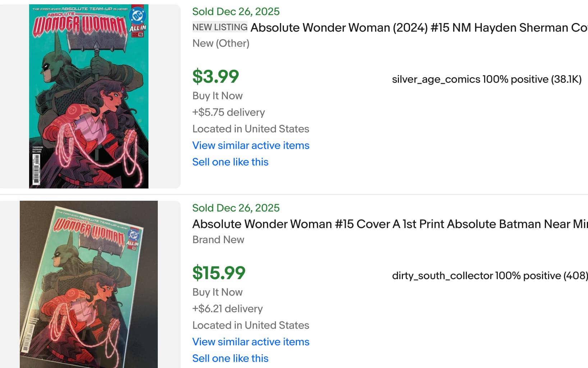Open seller silver_age_comics profile

click(x=436, y=79)
